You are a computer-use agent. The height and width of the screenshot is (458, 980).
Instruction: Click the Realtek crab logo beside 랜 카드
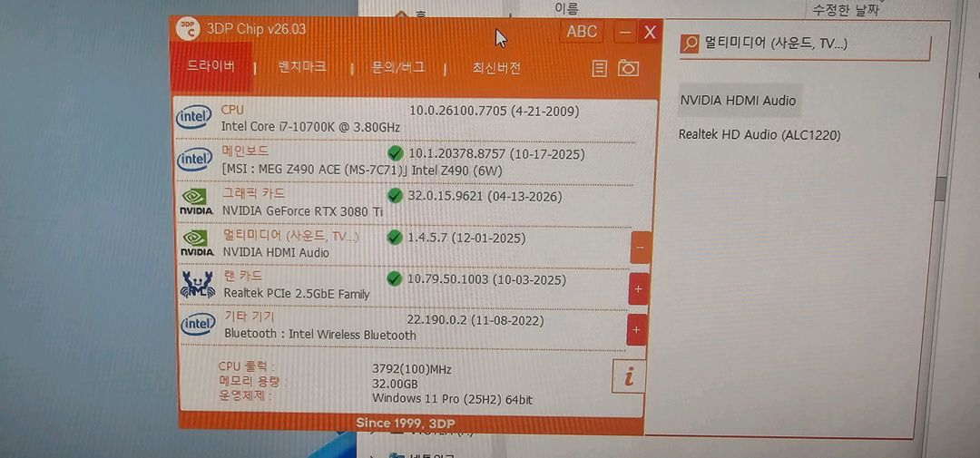(x=198, y=284)
